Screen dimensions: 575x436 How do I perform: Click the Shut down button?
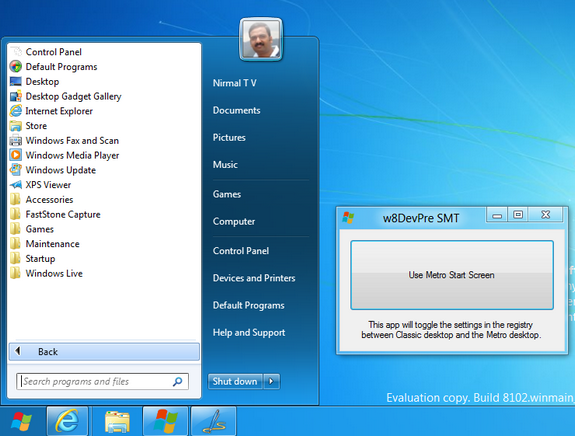235,381
